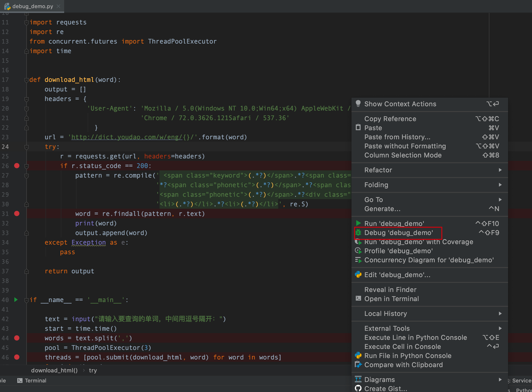Select Reveal in Finder
The width and height of the screenshot is (532, 392).
[x=430, y=290]
